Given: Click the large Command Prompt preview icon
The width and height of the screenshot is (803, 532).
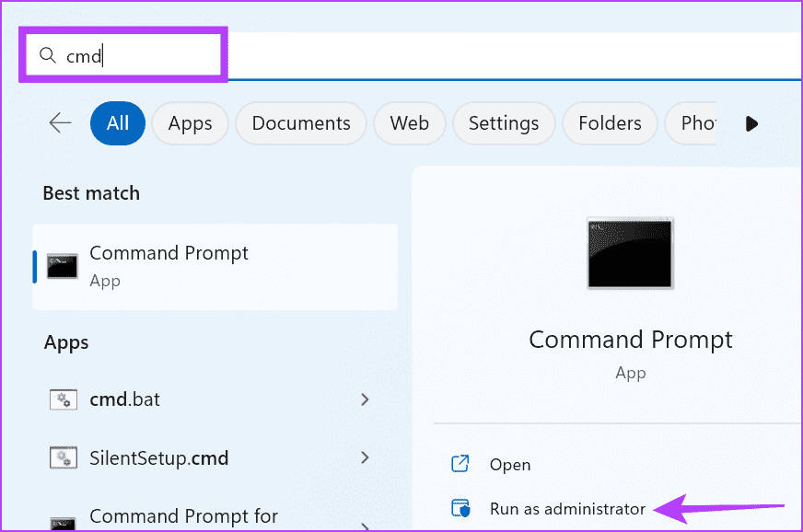Looking at the screenshot, I should tap(630, 253).
